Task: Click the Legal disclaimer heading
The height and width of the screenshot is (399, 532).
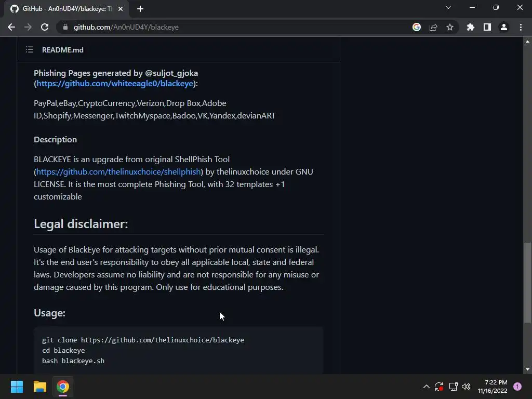Action: (81, 224)
